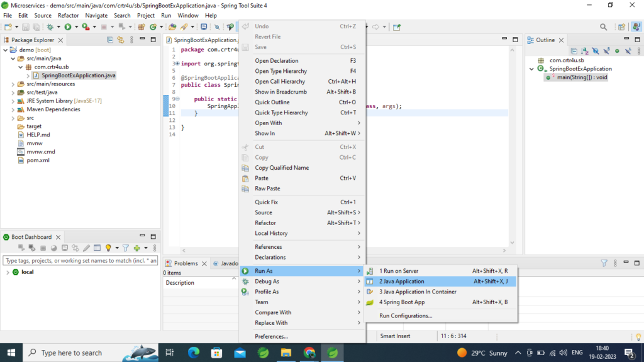Click the Boot Dashboard properties view icon
The width and height of the screenshot is (644, 362).
(x=97, y=248)
